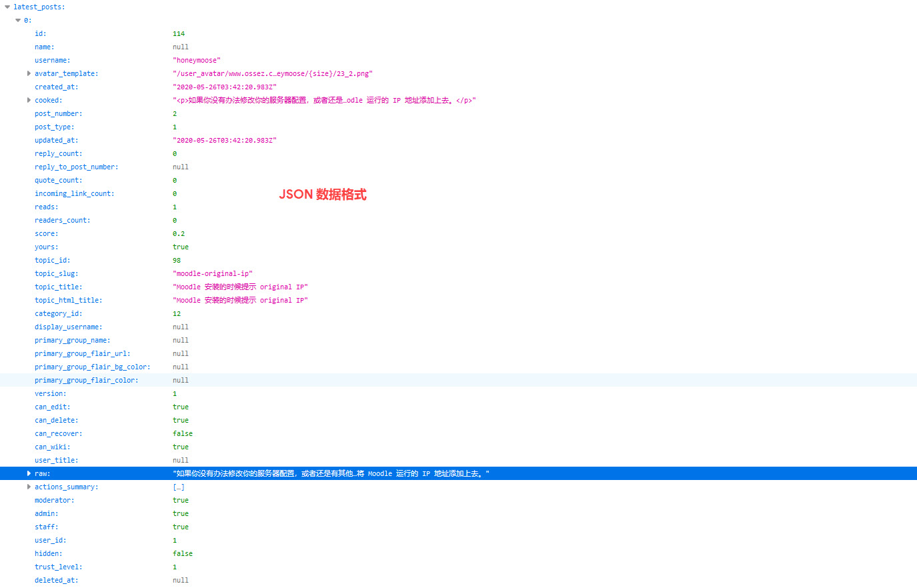Select the username key row
This screenshot has width=917, height=588.
(52, 60)
